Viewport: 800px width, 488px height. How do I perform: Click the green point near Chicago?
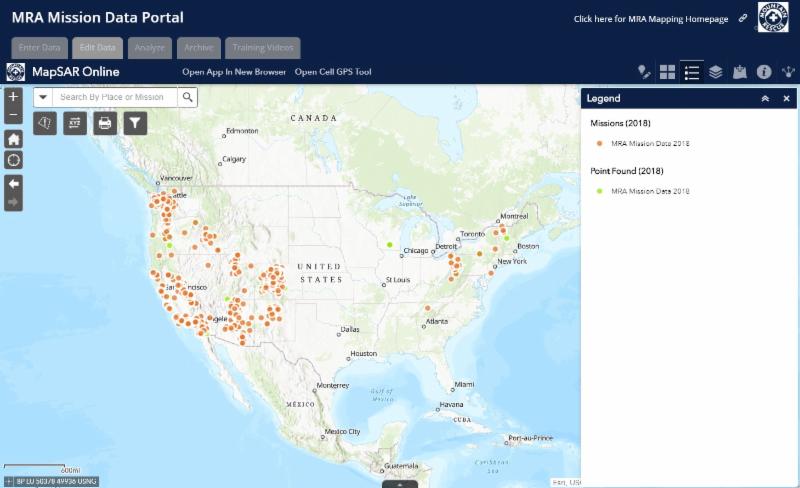(390, 245)
